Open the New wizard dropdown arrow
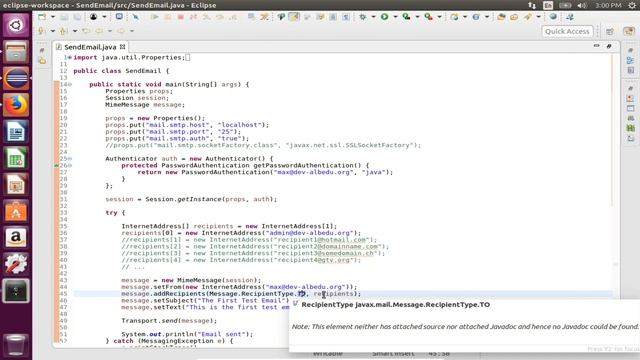The height and width of the screenshot is (360, 640). pos(53,17)
